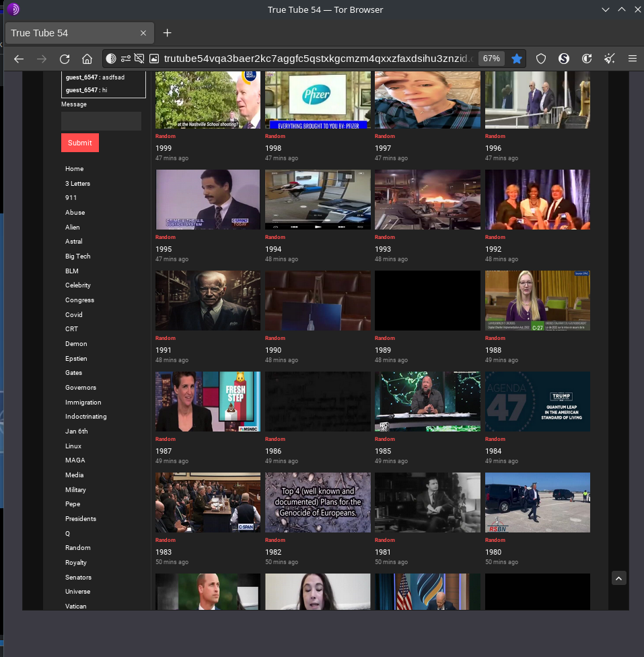Click the video title 1988

493,350
